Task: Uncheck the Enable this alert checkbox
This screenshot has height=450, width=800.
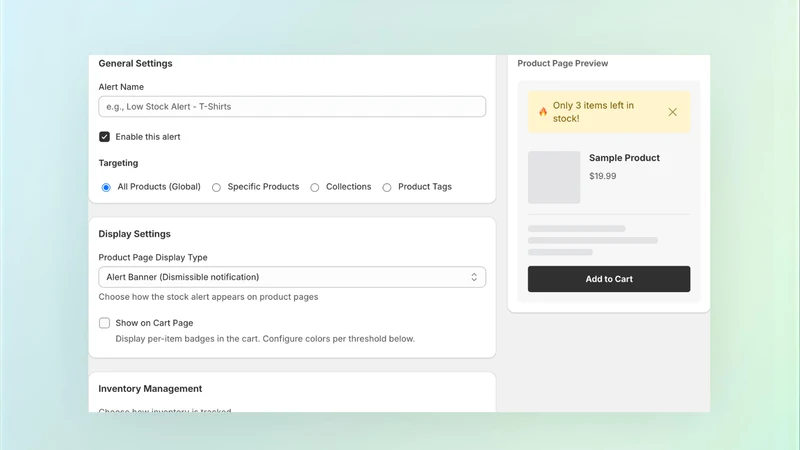Action: pos(105,137)
